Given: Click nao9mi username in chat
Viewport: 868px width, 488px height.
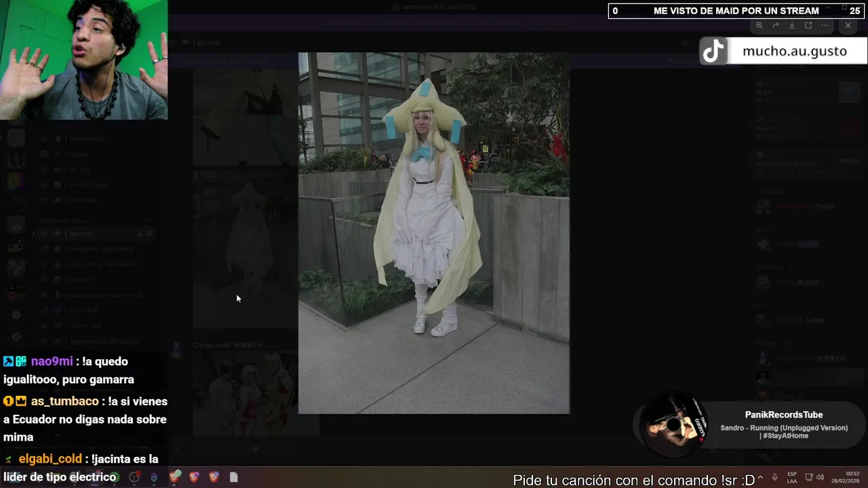Looking at the screenshot, I should click(52, 362).
